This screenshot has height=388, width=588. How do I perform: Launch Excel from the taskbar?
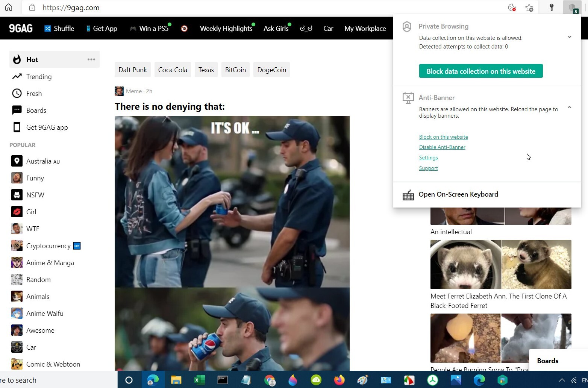click(x=199, y=380)
